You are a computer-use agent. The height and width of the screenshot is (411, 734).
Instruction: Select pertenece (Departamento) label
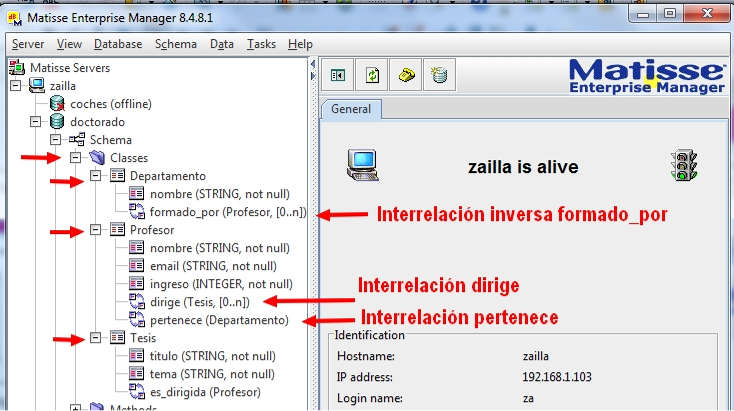(220, 320)
